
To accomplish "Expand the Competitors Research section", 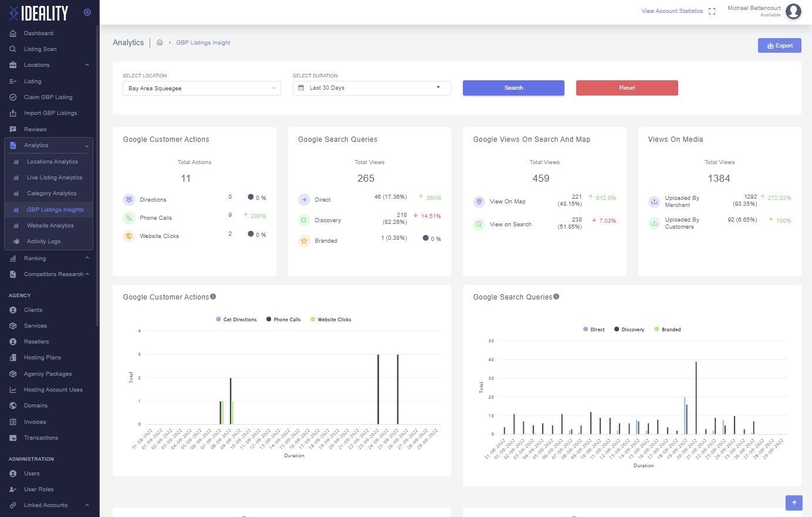I will pyautogui.click(x=87, y=274).
